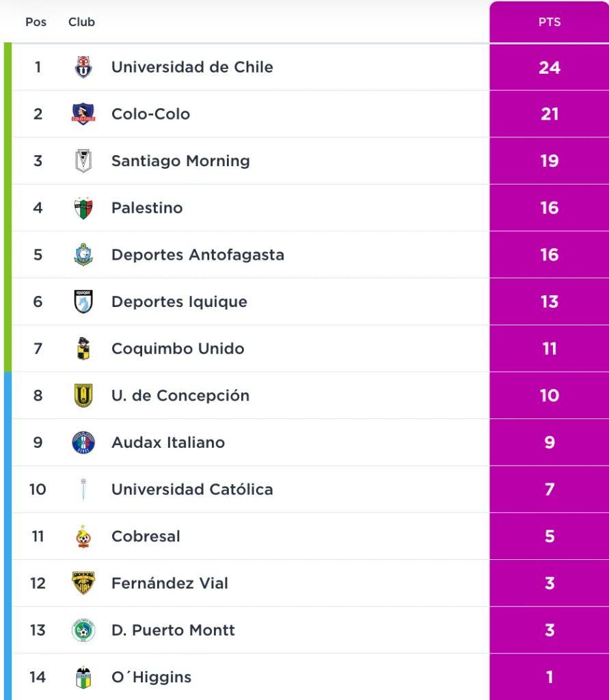Open the Deportes Iquique team name
This screenshot has width=609, height=700.
coord(179,301)
